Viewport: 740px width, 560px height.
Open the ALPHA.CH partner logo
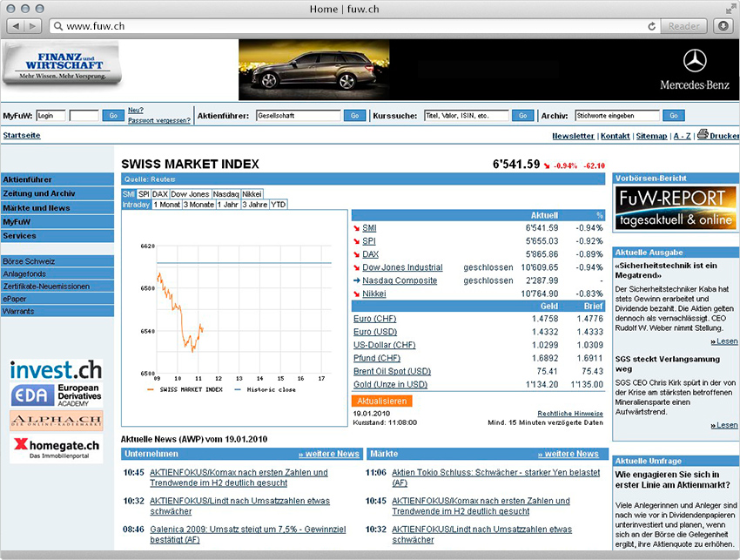tap(57, 421)
